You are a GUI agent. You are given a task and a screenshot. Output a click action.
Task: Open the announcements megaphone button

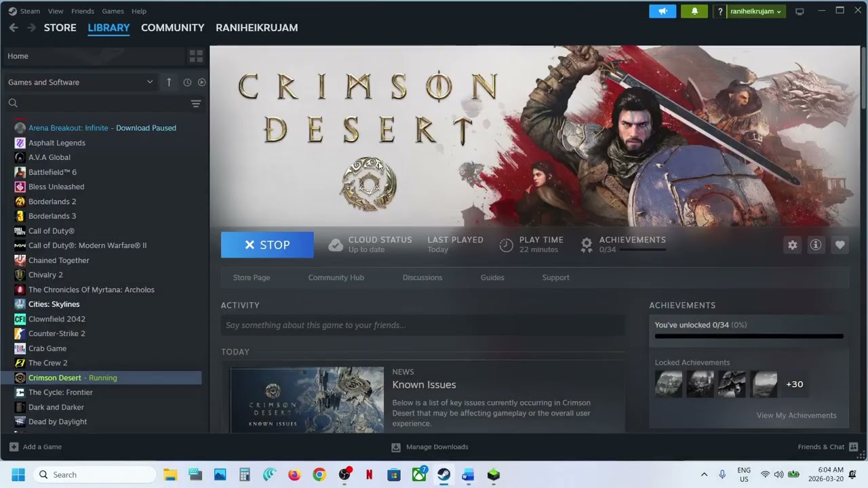(x=663, y=12)
